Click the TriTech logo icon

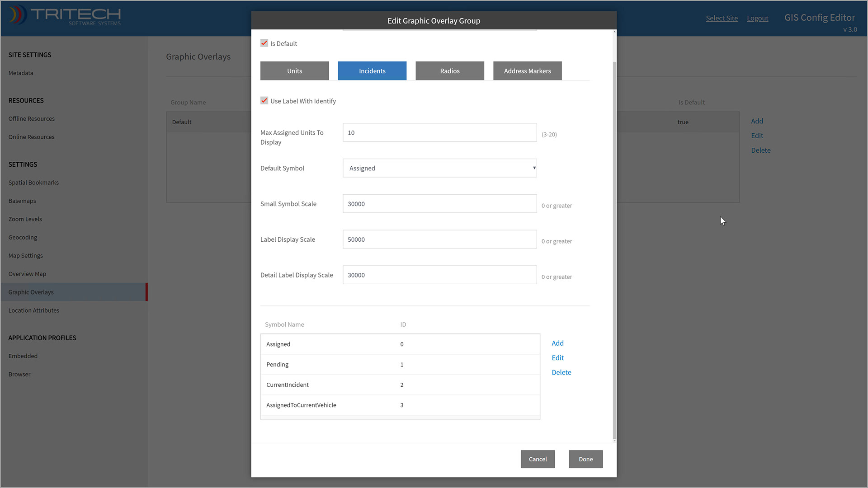pos(17,15)
